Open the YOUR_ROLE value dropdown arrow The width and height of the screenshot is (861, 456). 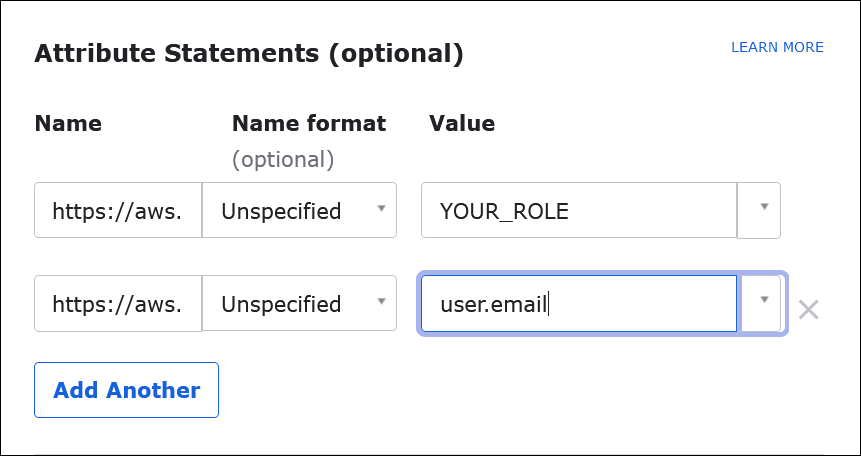[x=763, y=208]
